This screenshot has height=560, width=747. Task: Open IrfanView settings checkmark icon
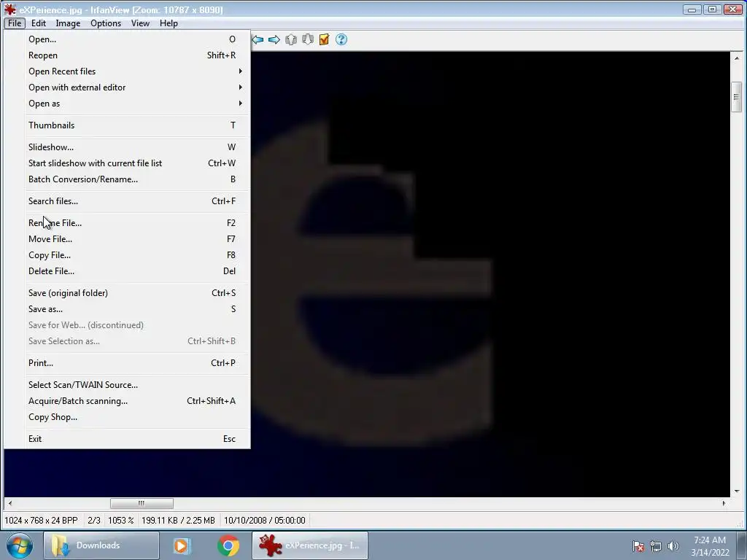coord(325,39)
